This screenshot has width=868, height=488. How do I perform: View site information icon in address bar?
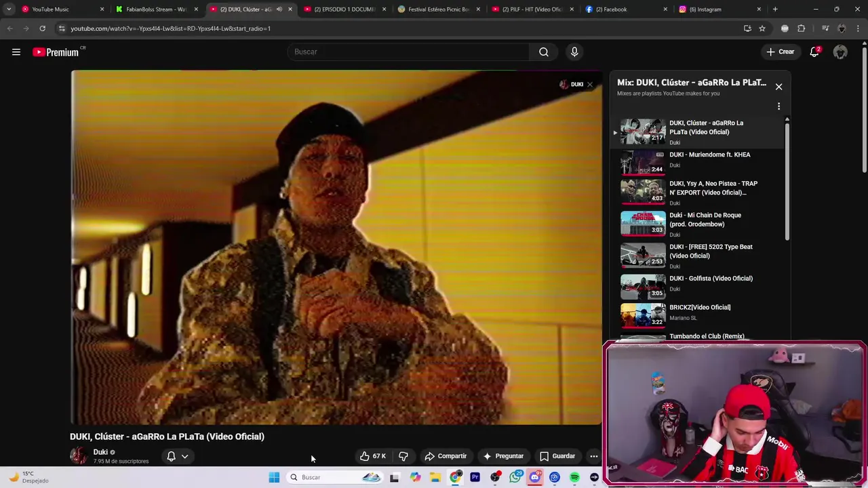pyautogui.click(x=62, y=28)
